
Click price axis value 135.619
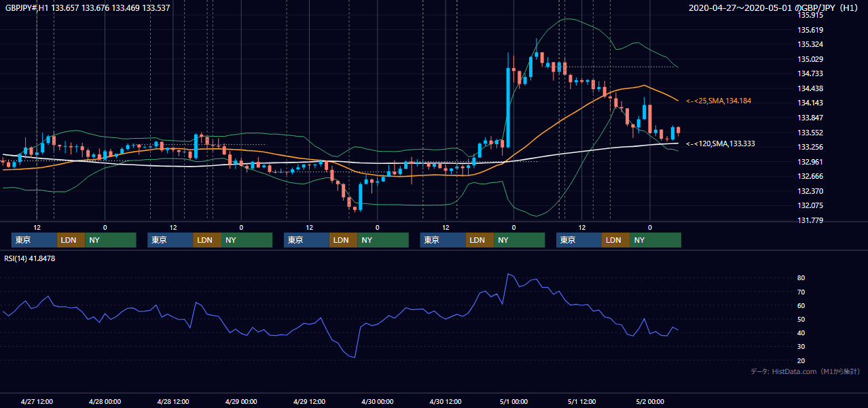810,30
